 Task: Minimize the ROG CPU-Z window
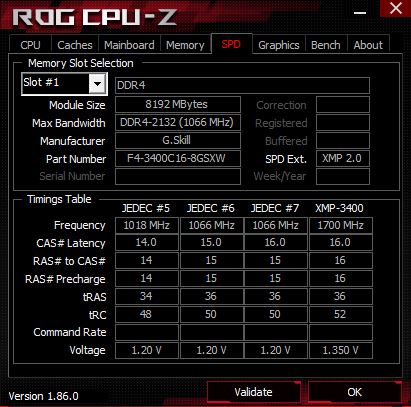(x=360, y=11)
